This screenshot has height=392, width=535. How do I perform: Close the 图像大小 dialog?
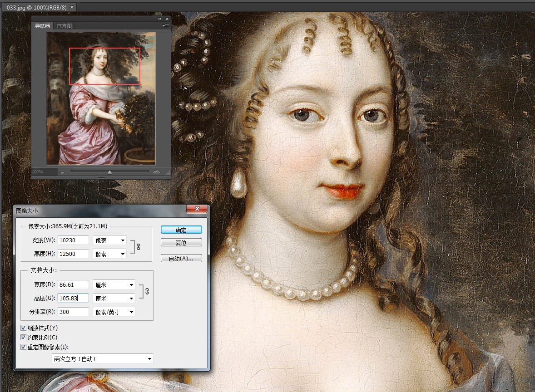tap(197, 209)
